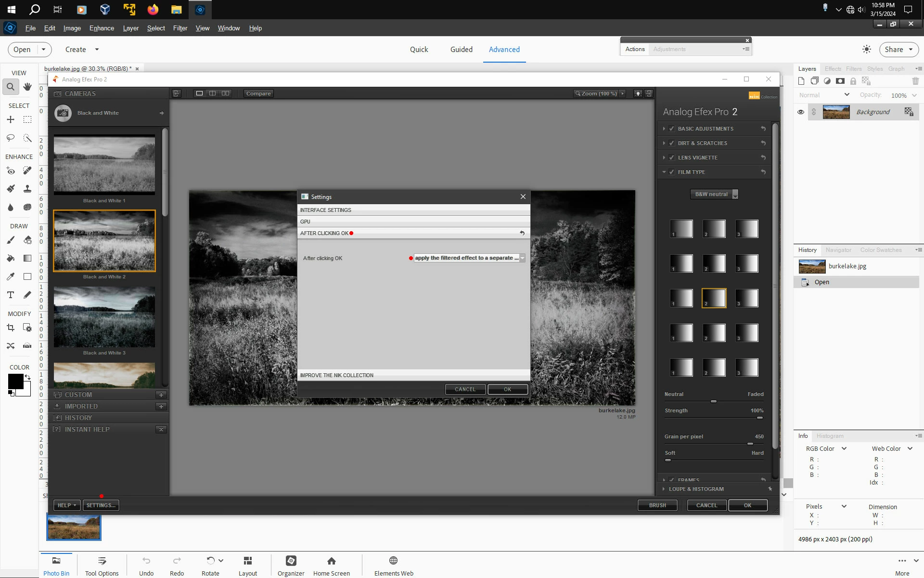Select the Paint Bucket tool
The height and width of the screenshot is (578, 924).
point(11,258)
